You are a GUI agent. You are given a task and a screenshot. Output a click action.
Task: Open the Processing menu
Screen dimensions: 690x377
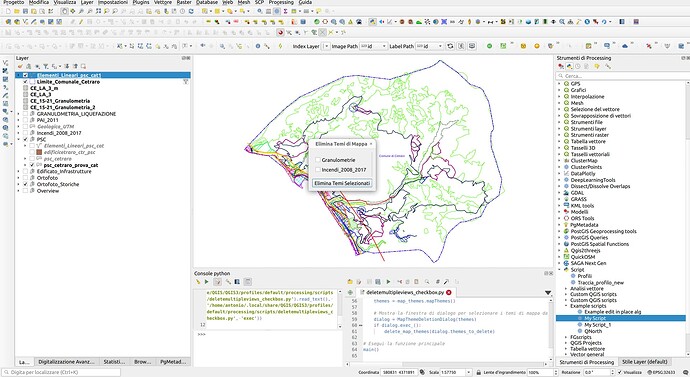tap(281, 2)
